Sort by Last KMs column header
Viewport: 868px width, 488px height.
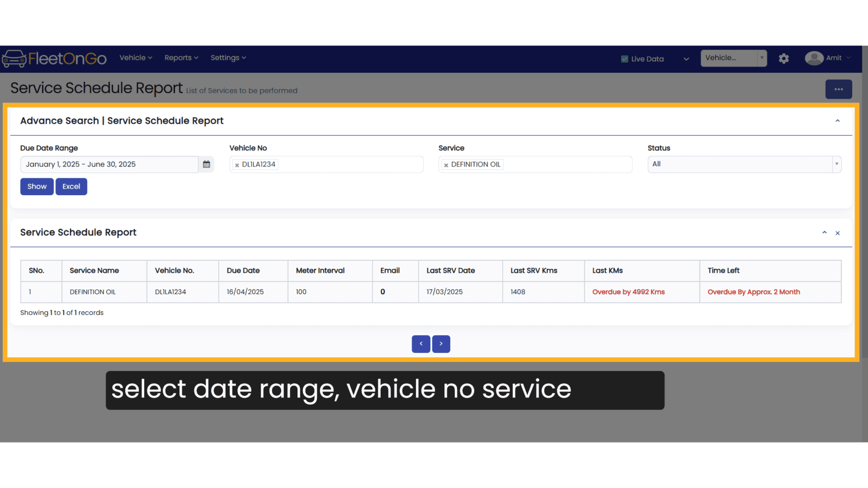point(642,271)
